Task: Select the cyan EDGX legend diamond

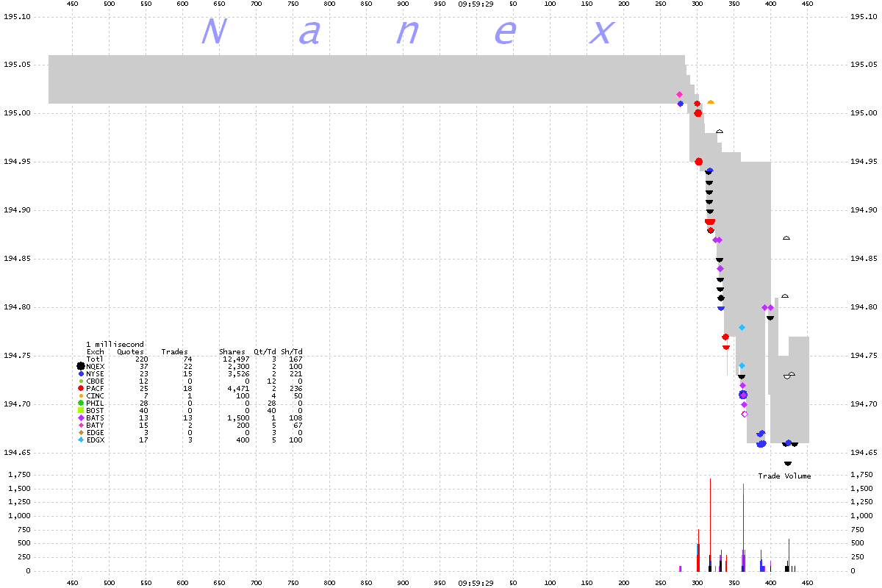Action: 80,440
